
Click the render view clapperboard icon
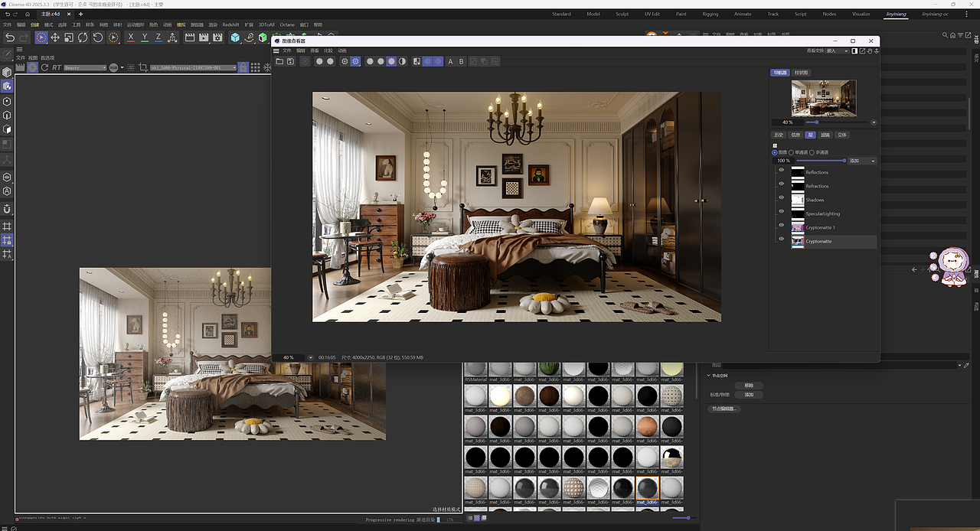coord(190,37)
